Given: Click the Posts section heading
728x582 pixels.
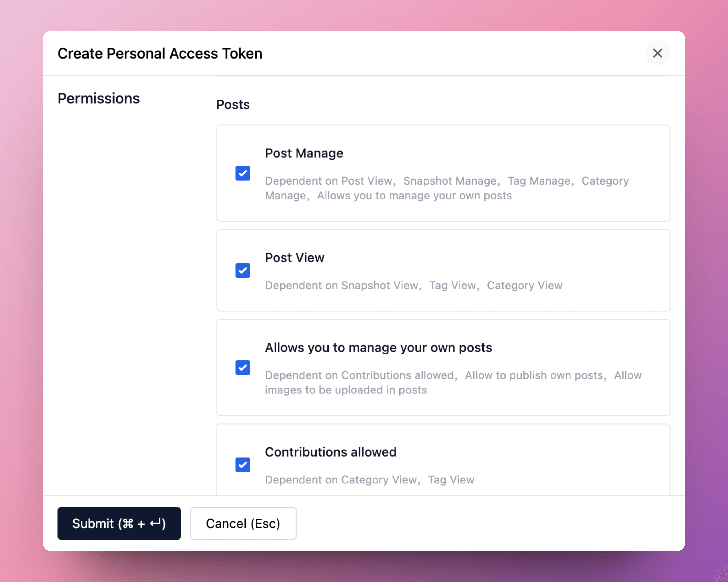Looking at the screenshot, I should pos(233,105).
